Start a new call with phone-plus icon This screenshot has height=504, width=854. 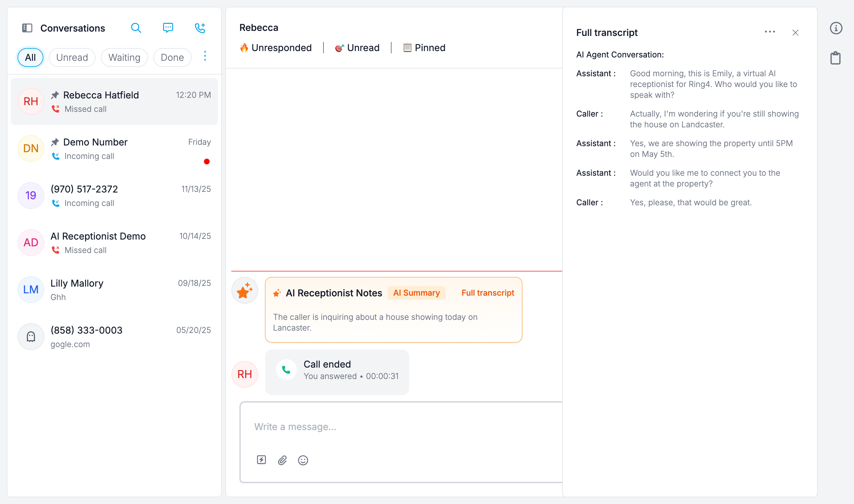coord(200,28)
